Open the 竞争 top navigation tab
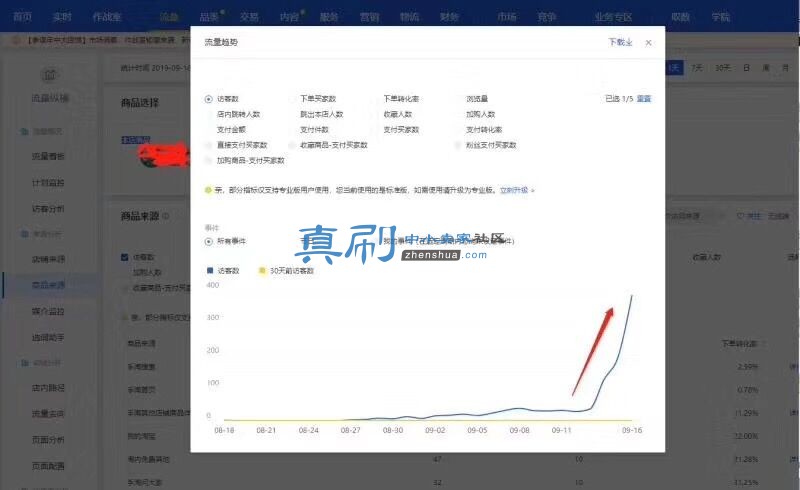Image resolution: width=800 pixels, height=490 pixels. pos(546,17)
